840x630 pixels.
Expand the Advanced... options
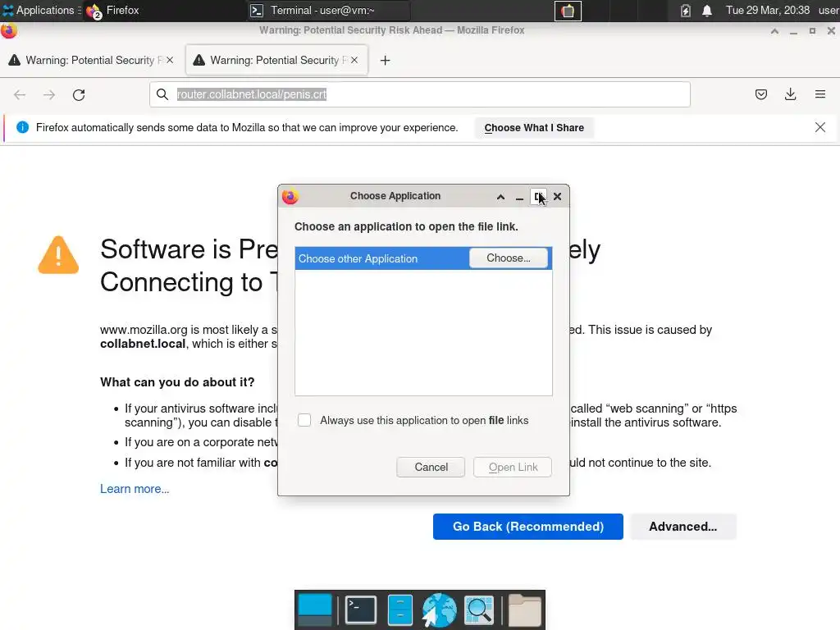tap(683, 527)
